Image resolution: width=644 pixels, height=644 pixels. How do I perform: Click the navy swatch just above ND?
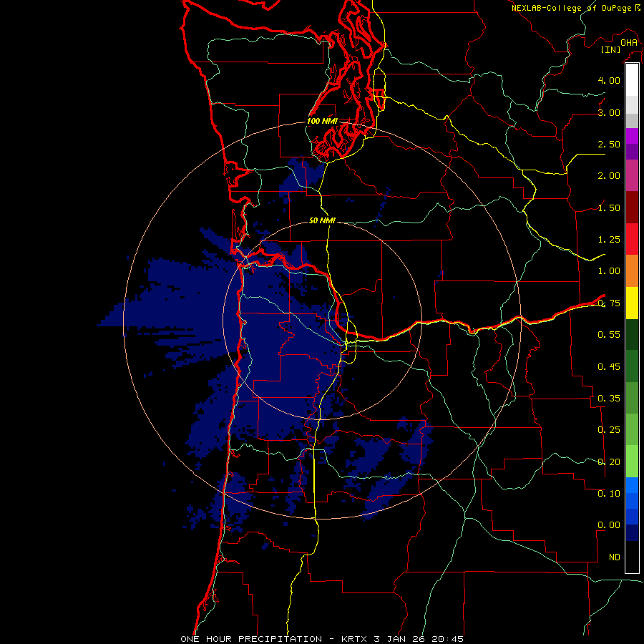[632, 532]
